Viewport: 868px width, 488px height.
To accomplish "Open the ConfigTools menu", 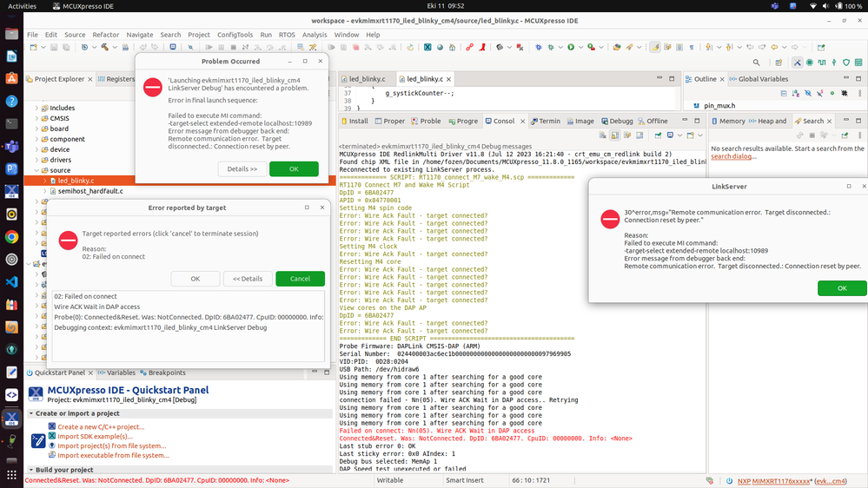I will tap(235, 35).
